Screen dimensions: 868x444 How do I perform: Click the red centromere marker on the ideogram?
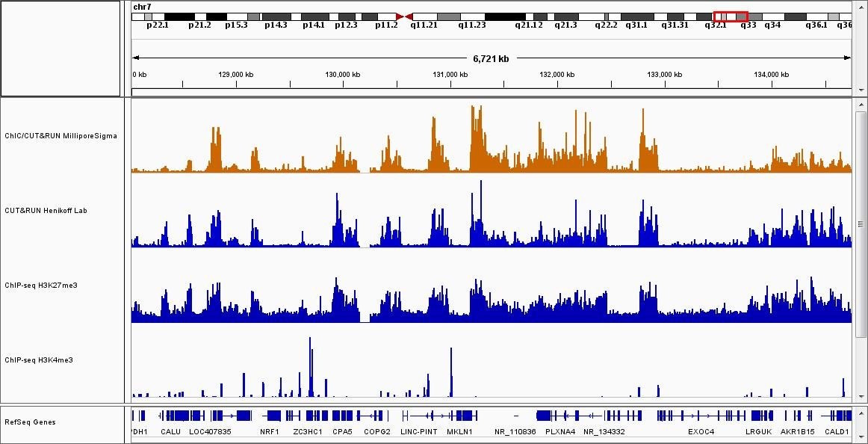coord(404,16)
